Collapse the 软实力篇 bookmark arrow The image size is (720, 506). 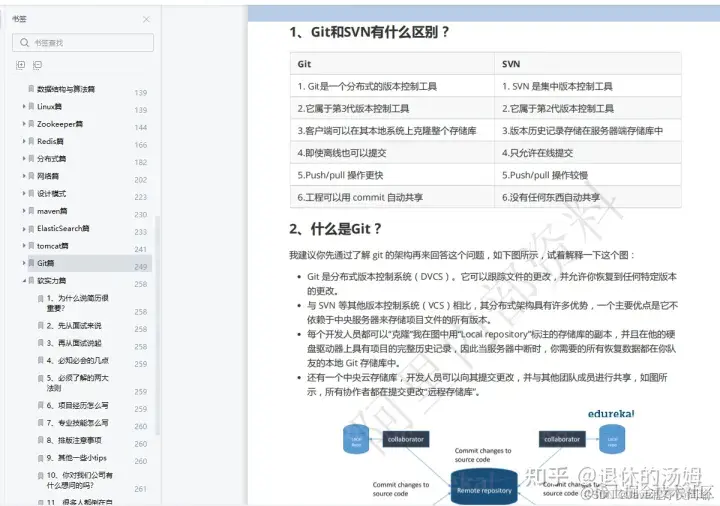click(x=24, y=281)
